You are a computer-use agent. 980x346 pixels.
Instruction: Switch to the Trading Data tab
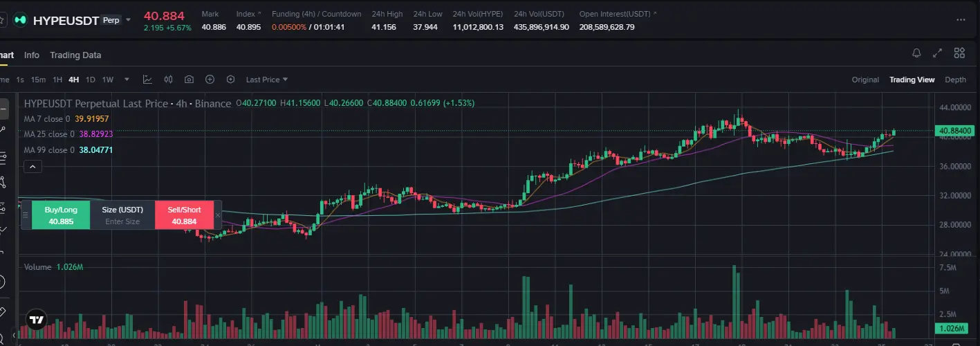coord(75,55)
